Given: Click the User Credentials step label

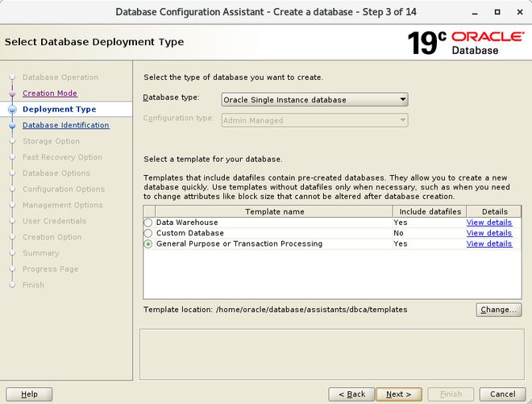Looking at the screenshot, I should (x=54, y=221).
